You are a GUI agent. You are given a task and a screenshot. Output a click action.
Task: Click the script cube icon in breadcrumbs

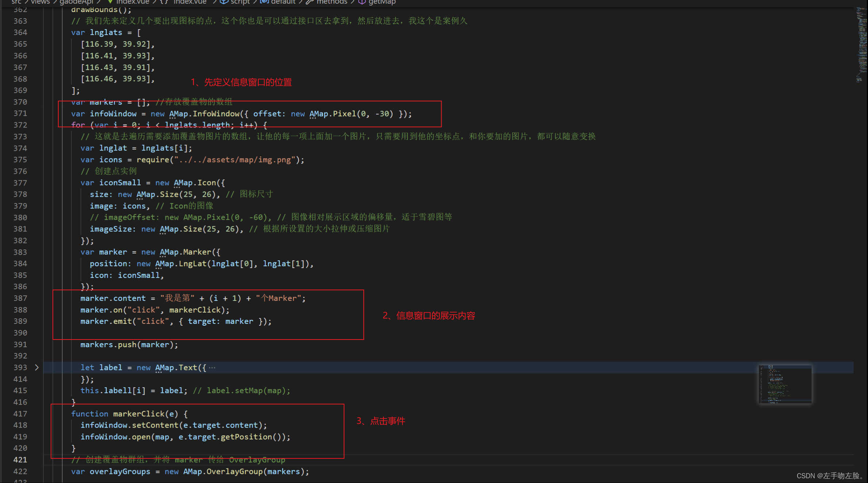point(224,2)
